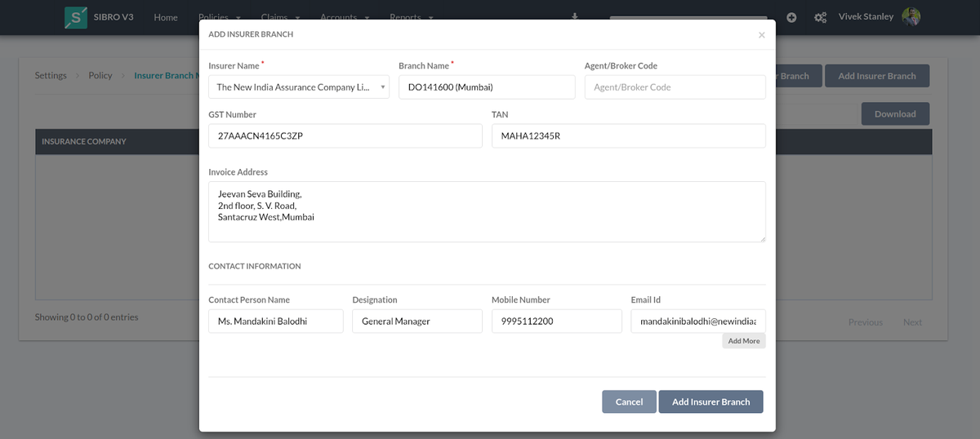
Task: Click Policy in the breadcrumb
Action: 100,75
